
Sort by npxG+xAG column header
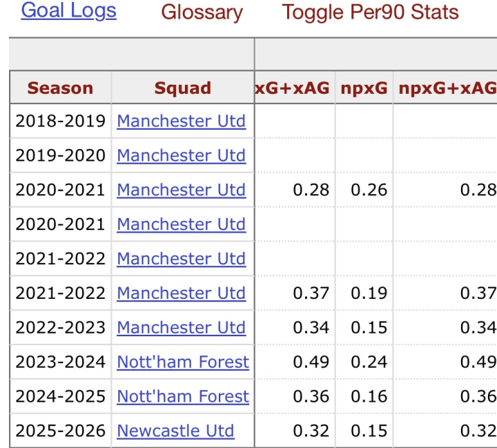point(447,88)
